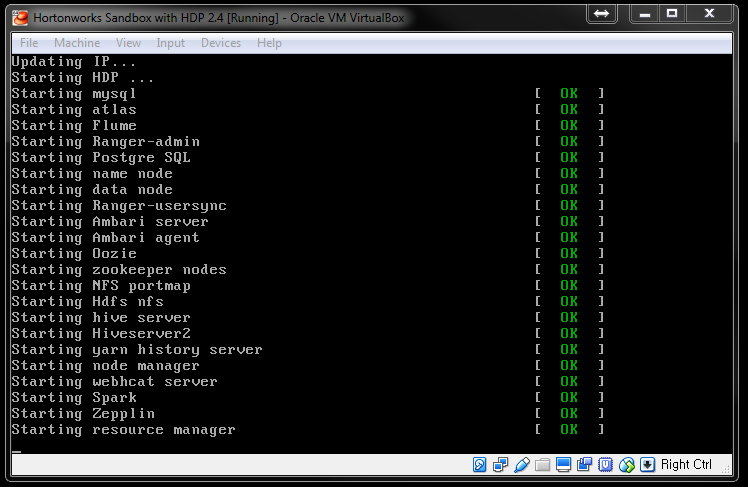Click the 'Starting resource manager' line
748x487 pixels.
(x=123, y=430)
